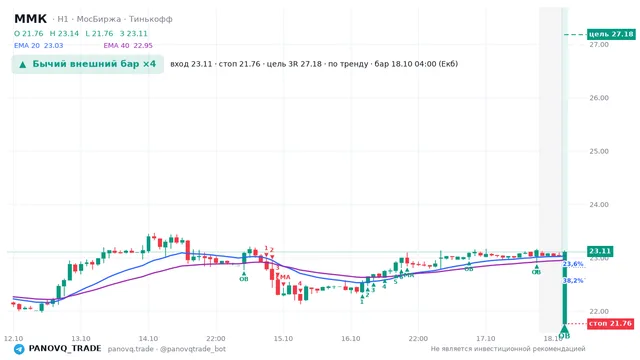
Task: Click the MMK ticker title
Action: click(x=31, y=19)
